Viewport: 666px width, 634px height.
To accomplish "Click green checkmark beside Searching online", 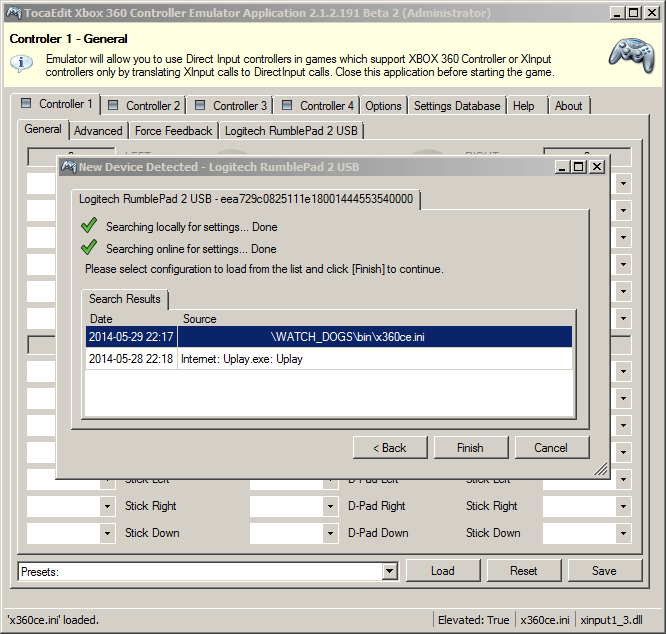I will (89, 247).
